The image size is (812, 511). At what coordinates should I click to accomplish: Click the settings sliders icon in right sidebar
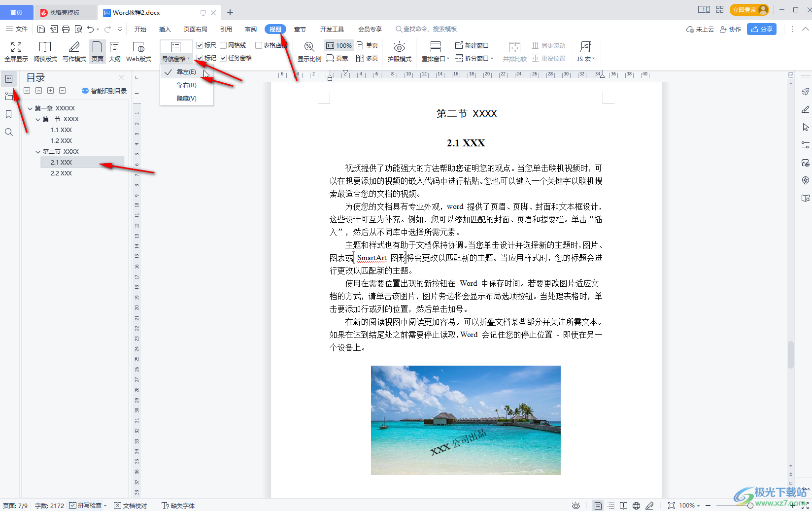805,145
